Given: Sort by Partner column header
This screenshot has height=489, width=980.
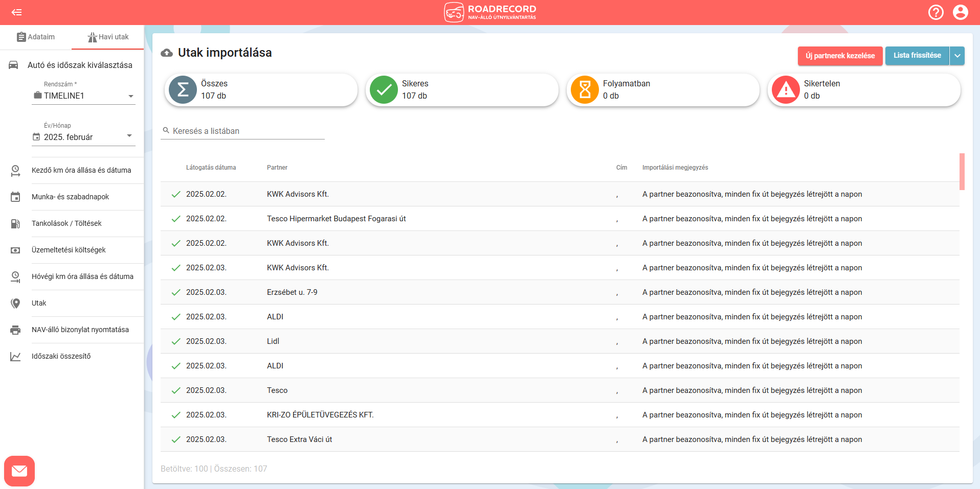Looking at the screenshot, I should click(x=277, y=168).
